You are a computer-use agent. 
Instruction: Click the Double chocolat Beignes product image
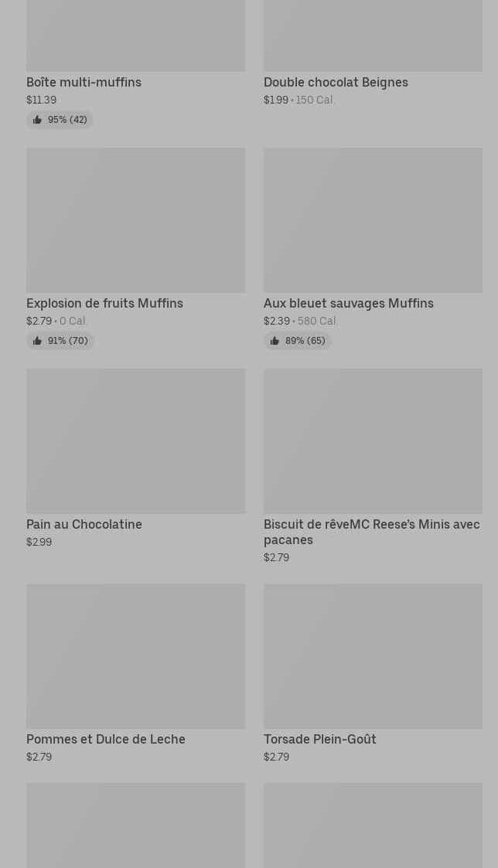[373, 35]
